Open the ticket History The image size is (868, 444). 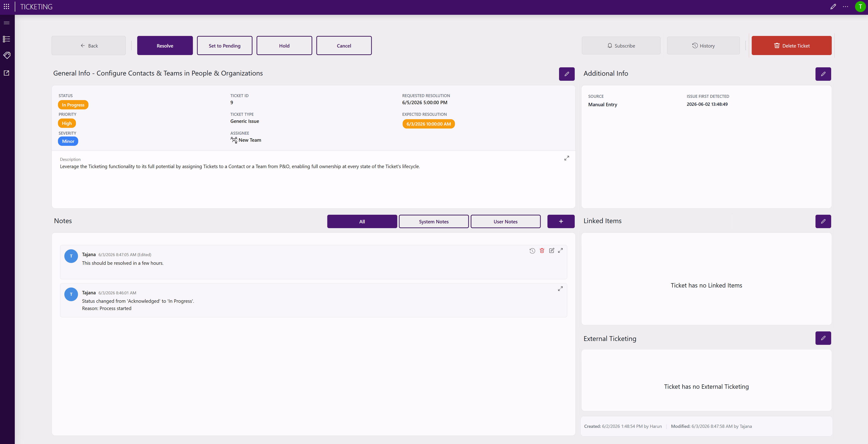click(704, 45)
